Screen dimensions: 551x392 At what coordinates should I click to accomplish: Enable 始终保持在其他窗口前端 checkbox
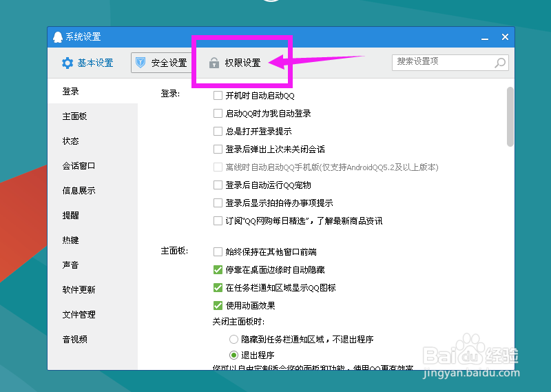point(218,251)
